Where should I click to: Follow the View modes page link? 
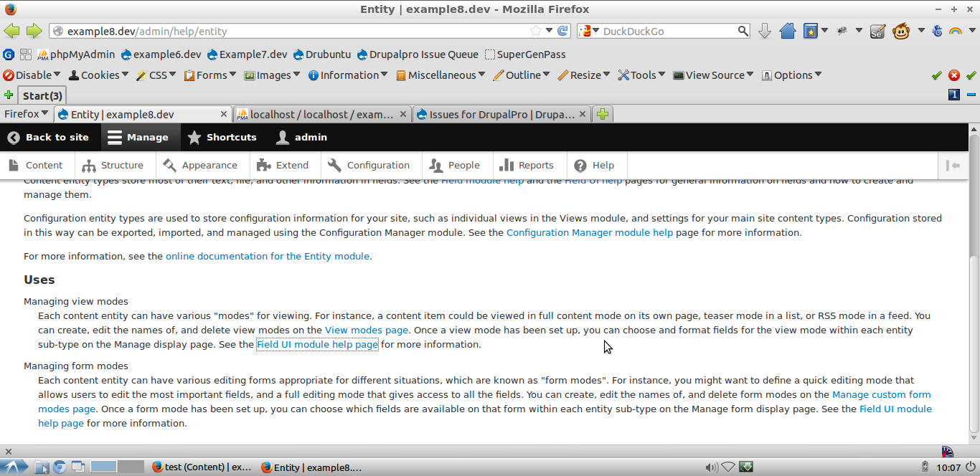click(367, 330)
